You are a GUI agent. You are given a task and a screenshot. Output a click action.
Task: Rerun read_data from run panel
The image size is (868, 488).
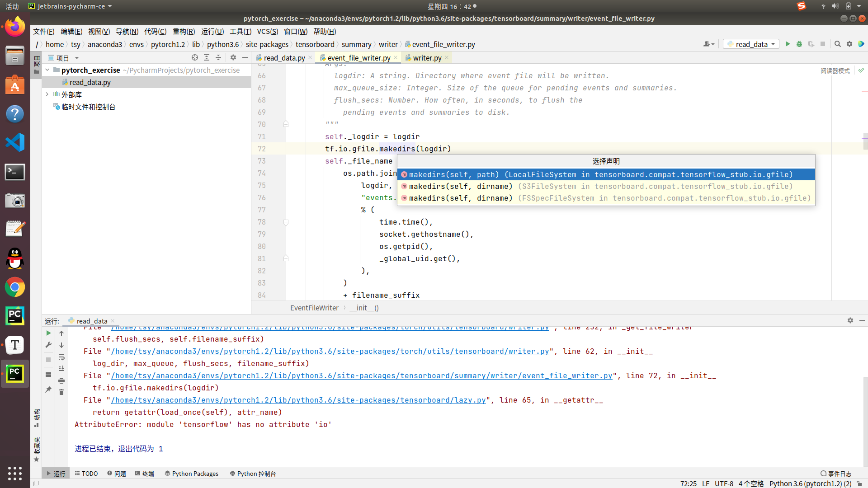pyautogui.click(x=48, y=333)
